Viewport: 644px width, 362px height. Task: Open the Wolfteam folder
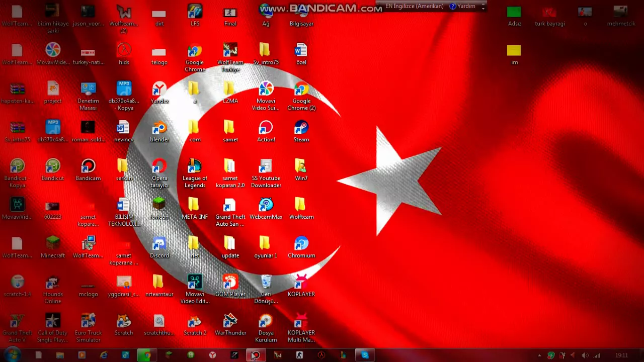[301, 209]
